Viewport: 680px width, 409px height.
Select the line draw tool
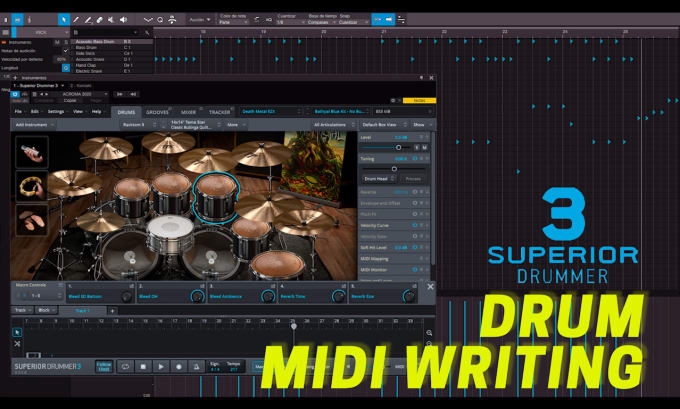click(x=88, y=20)
